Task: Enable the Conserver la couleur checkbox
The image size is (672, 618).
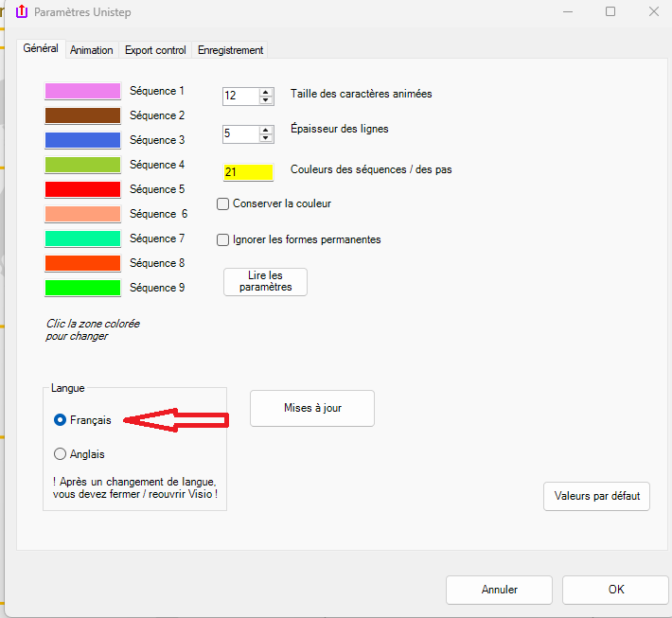Action: (223, 203)
